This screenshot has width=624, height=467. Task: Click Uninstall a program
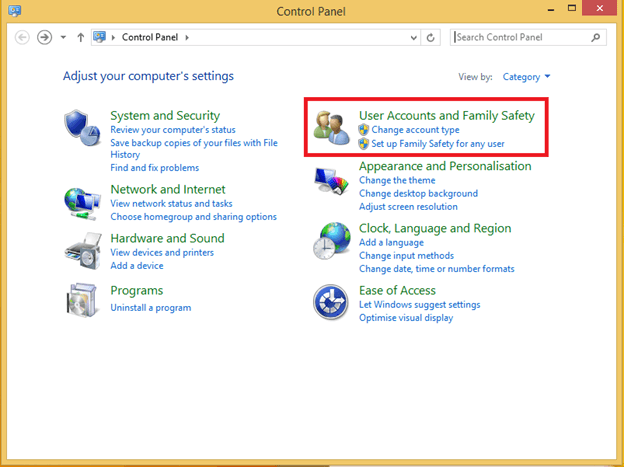pos(151,308)
